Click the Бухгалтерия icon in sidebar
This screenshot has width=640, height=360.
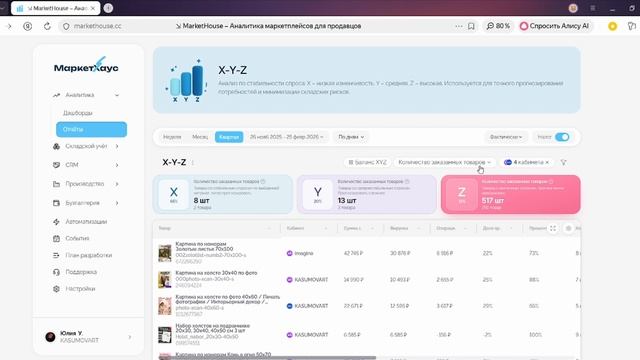[56, 203]
